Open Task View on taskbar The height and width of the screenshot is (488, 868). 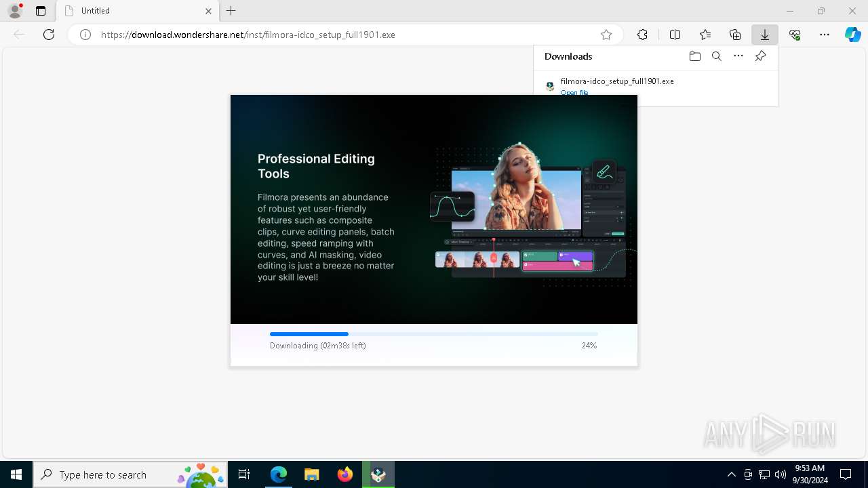tap(244, 474)
